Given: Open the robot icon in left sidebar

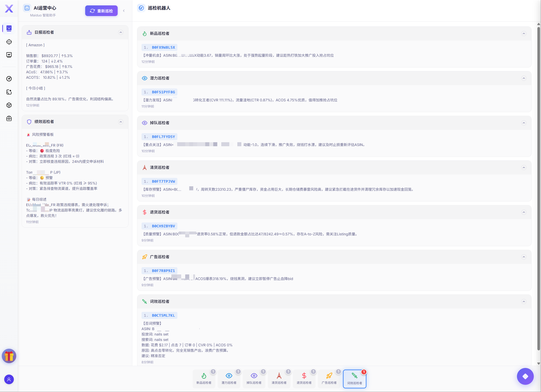Looking at the screenshot, I should 9,42.
